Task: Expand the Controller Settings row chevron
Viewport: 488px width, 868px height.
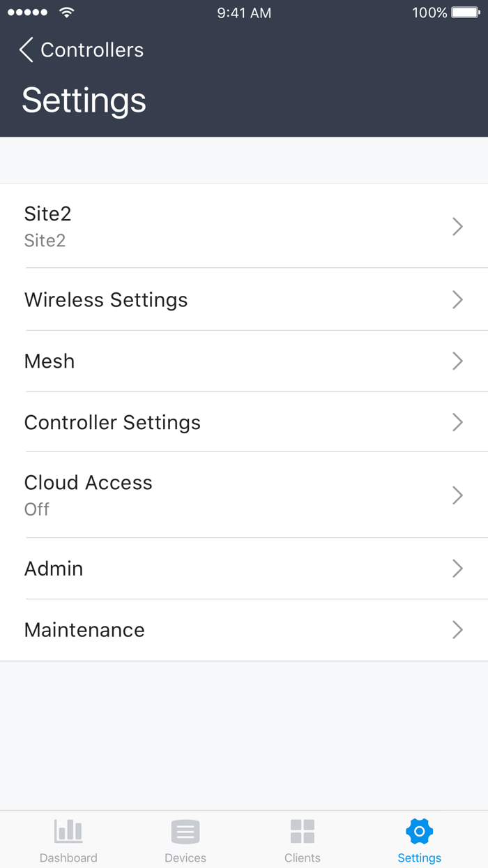Action: pos(457,422)
